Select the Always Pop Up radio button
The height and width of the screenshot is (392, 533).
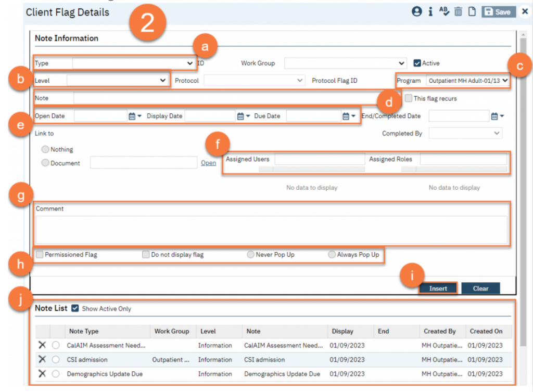(x=332, y=255)
